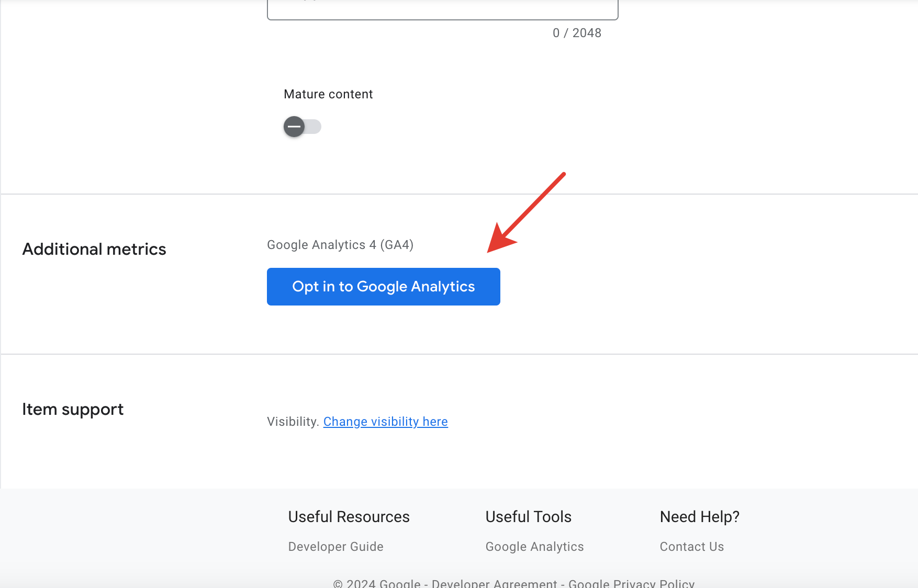This screenshot has height=588, width=918.
Task: Click the Useful Tools heading
Action: (x=528, y=517)
